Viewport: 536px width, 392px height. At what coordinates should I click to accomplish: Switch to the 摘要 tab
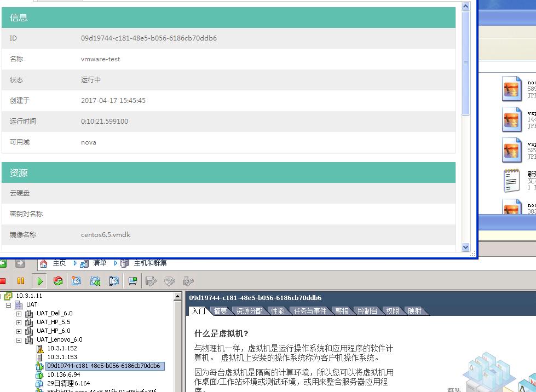(221, 311)
